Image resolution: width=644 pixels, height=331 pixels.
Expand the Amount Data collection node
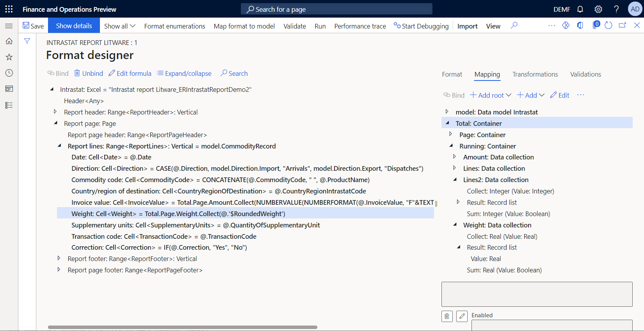455,157
